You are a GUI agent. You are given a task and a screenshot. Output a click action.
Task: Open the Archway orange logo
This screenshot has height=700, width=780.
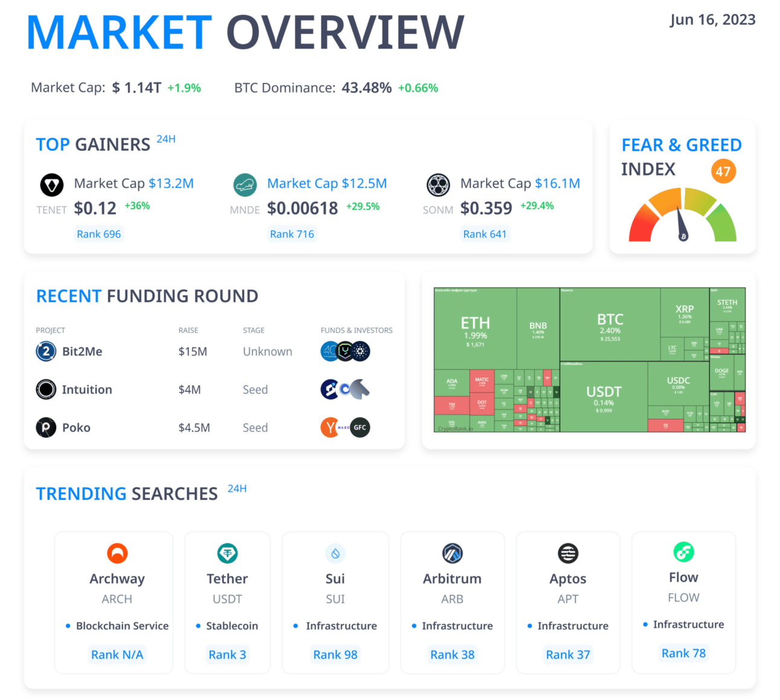click(117, 553)
